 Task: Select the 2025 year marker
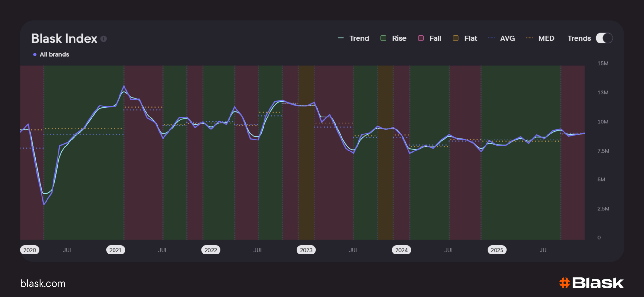(497, 250)
